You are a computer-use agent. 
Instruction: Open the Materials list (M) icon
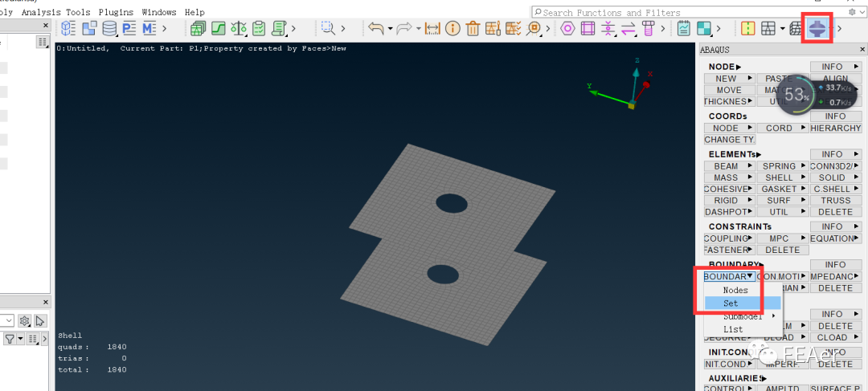tap(149, 28)
